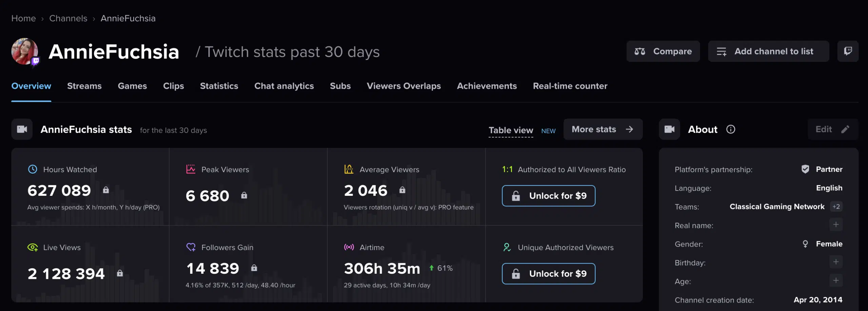Viewport: 868px width, 311px height.
Task: Open the Real-time counter tab
Action: click(x=570, y=86)
